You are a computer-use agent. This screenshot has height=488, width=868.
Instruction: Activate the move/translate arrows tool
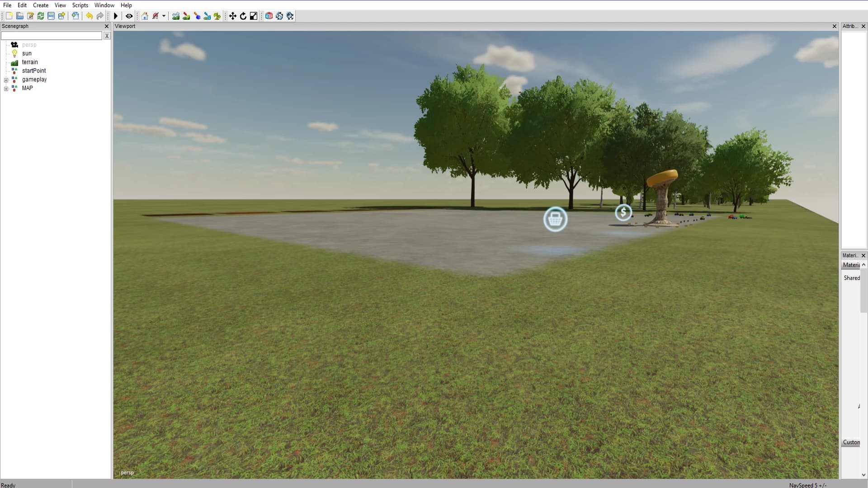(x=233, y=16)
